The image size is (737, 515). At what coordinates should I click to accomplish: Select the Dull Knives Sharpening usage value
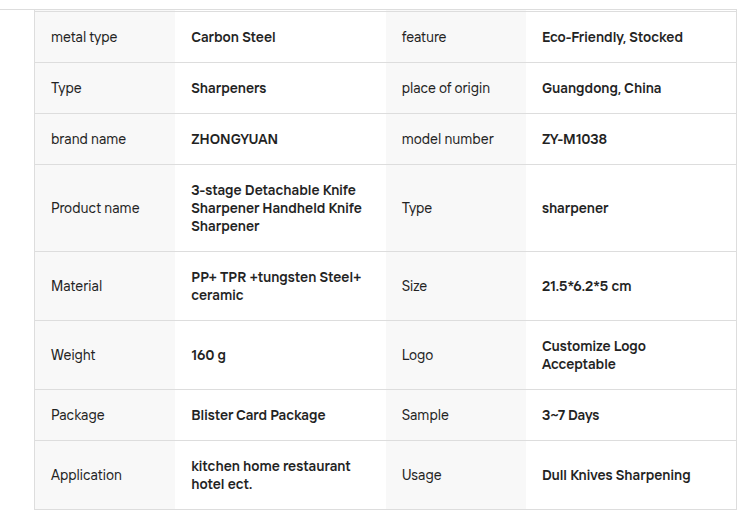[616, 475]
